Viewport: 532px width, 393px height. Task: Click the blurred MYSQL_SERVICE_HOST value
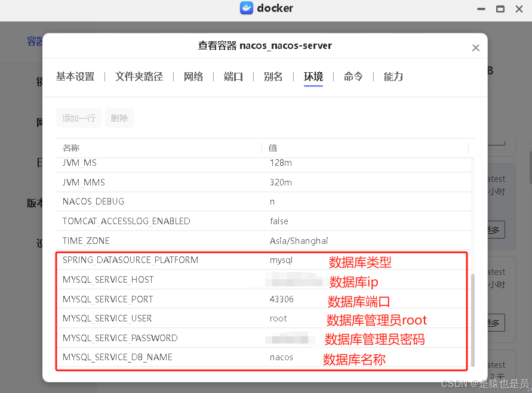tap(294, 280)
